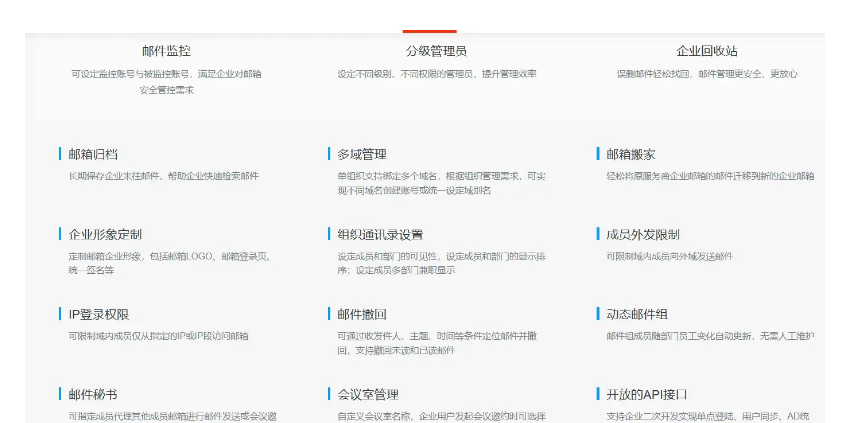Click the blue marker beside 邮箱归档

[60, 154]
